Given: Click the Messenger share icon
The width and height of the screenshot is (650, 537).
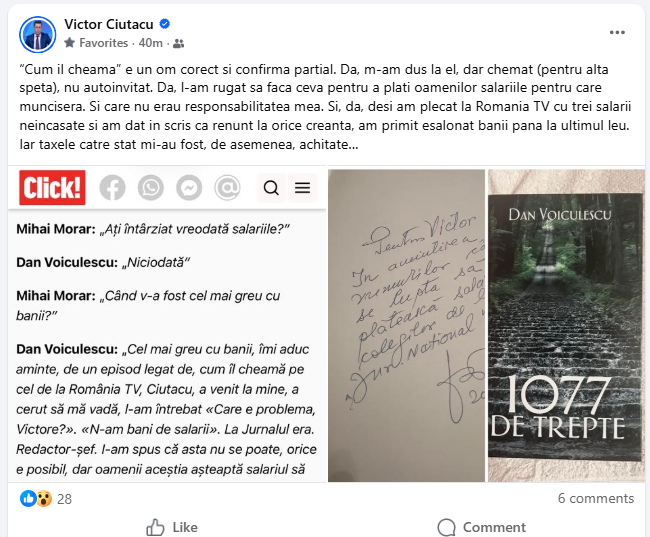Looking at the screenshot, I should click(189, 188).
